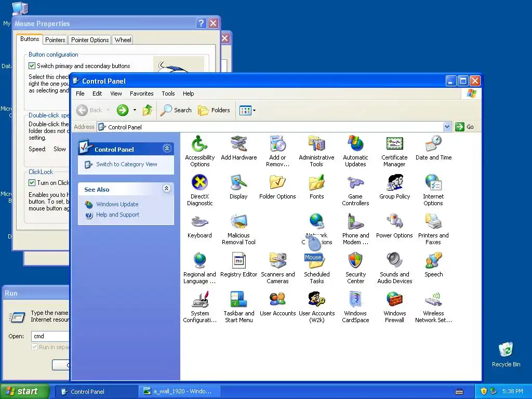The width and height of the screenshot is (532, 399).
Task: Select Scheduled Tasks icon
Action: point(316,268)
